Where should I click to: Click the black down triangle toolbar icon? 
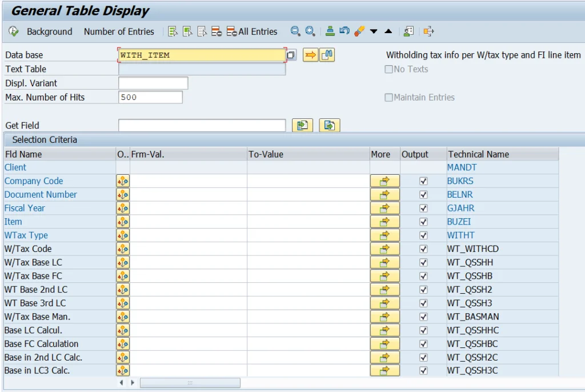[x=374, y=31]
